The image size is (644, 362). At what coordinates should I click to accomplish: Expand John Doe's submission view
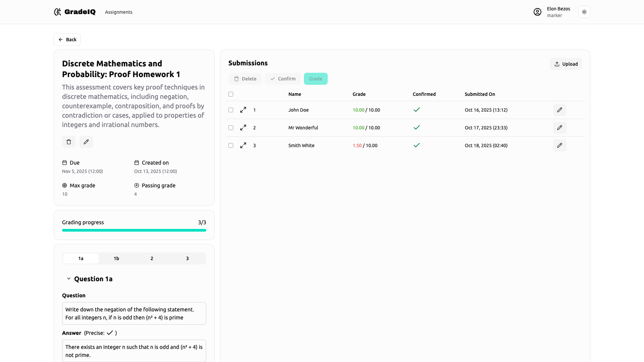[243, 110]
